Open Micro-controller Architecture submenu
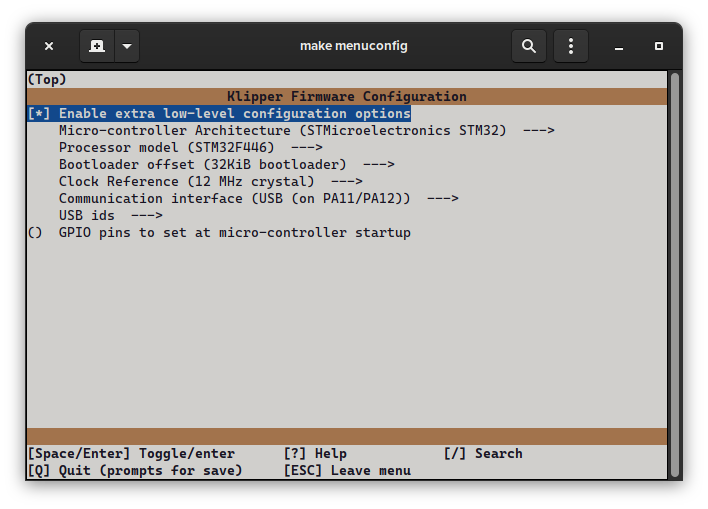The image size is (708, 509). (307, 131)
